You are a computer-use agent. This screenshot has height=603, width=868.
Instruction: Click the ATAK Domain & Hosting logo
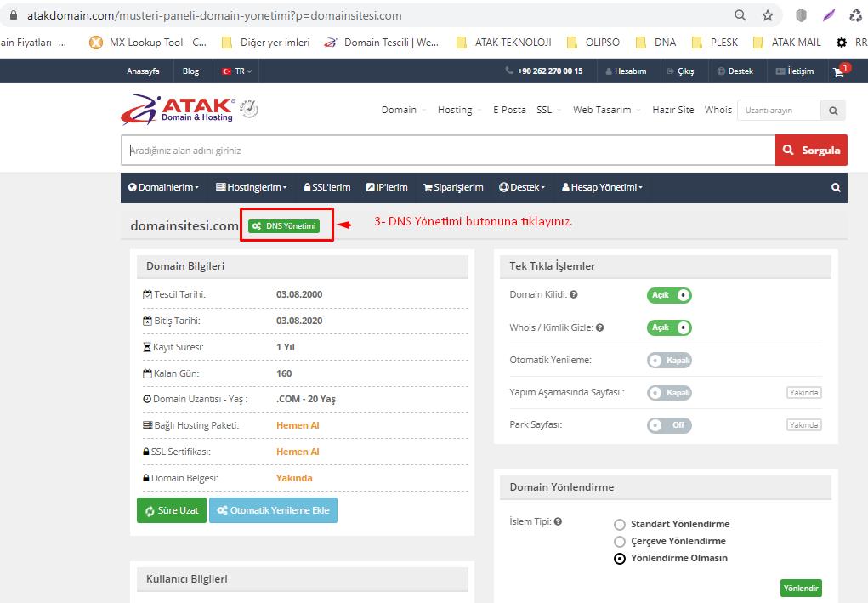click(x=179, y=109)
